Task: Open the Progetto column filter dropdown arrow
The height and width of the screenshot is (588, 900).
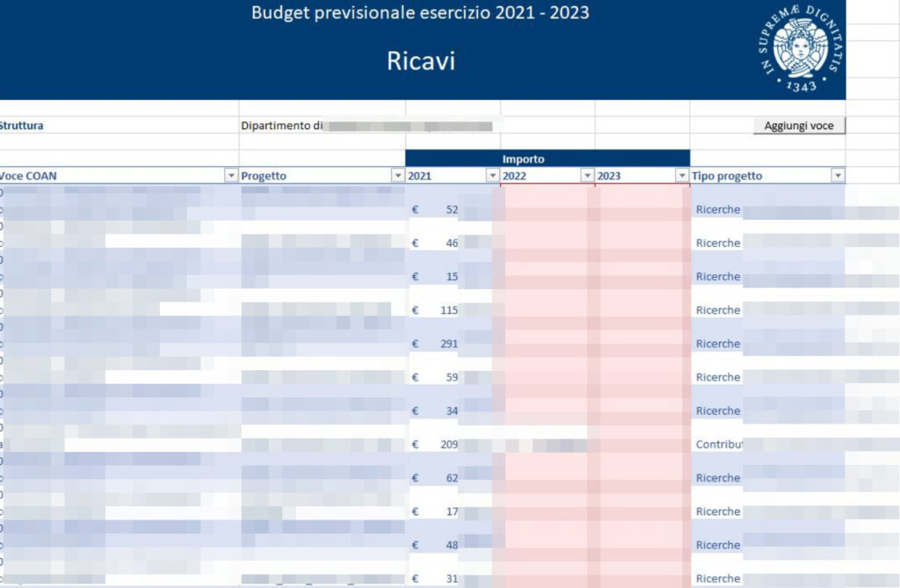Action: [x=397, y=176]
